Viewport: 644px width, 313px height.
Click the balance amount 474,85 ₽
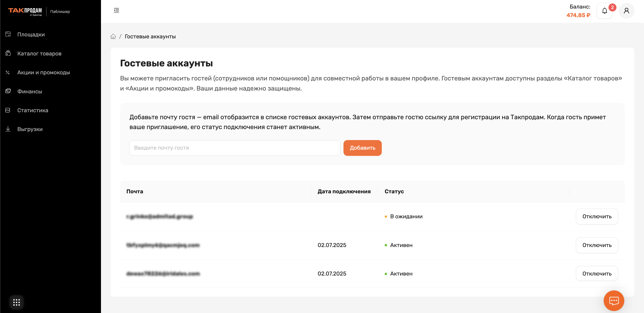point(578,15)
